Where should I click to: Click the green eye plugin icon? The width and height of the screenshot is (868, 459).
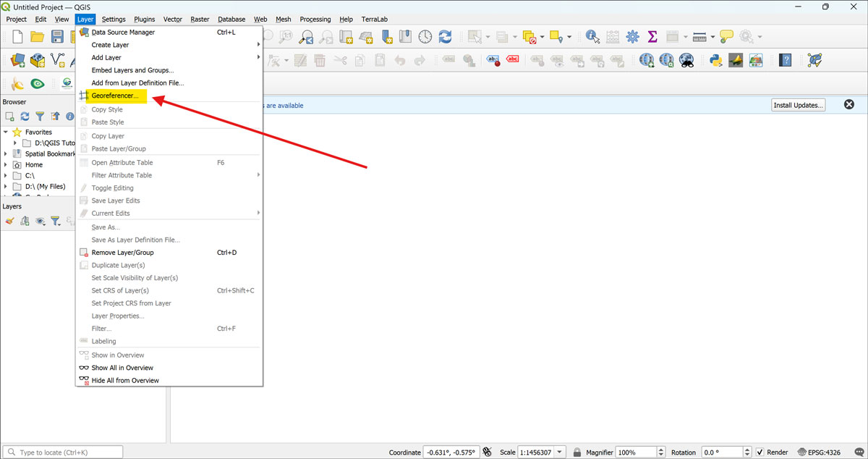pyautogui.click(x=37, y=84)
